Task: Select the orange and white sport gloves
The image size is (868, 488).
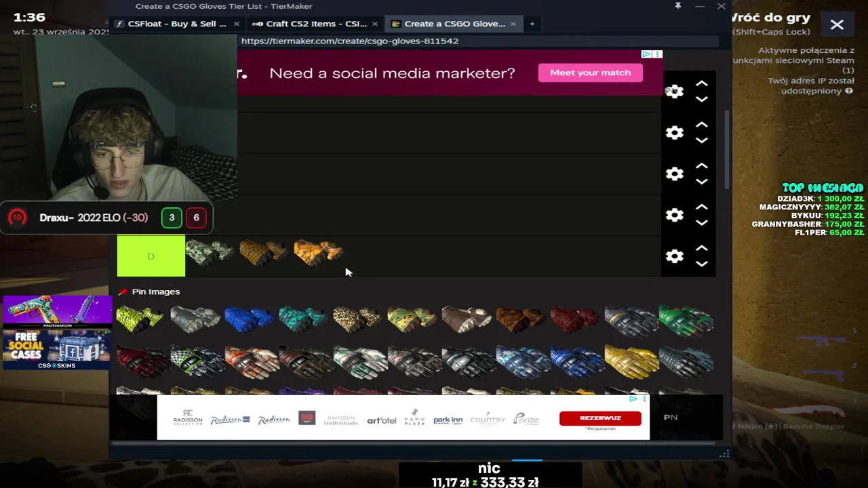Action: point(252,363)
